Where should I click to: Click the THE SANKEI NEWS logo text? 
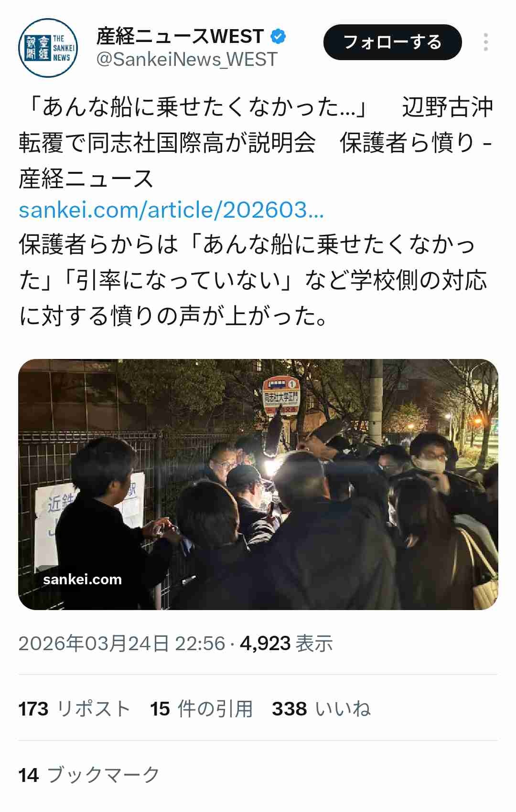[x=63, y=48]
